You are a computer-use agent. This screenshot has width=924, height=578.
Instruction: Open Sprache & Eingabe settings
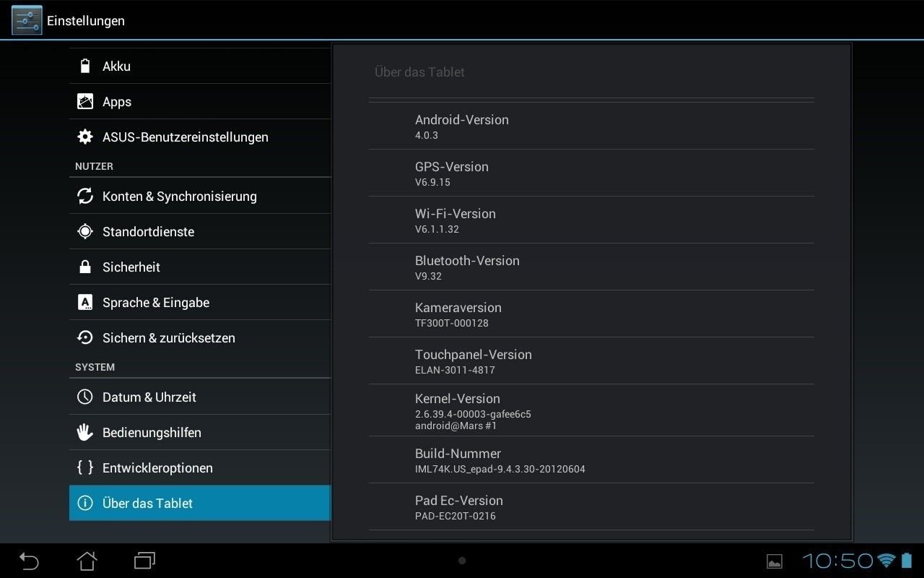tap(200, 302)
